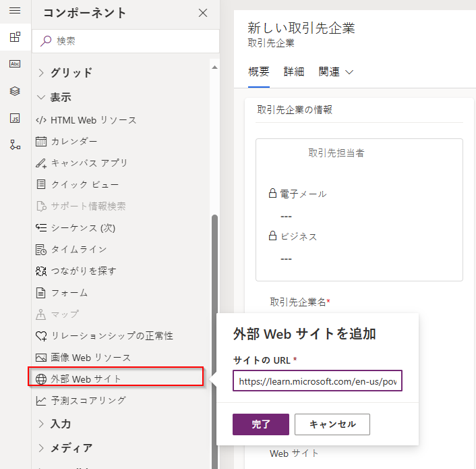Select the 電子メール field

tap(303, 194)
